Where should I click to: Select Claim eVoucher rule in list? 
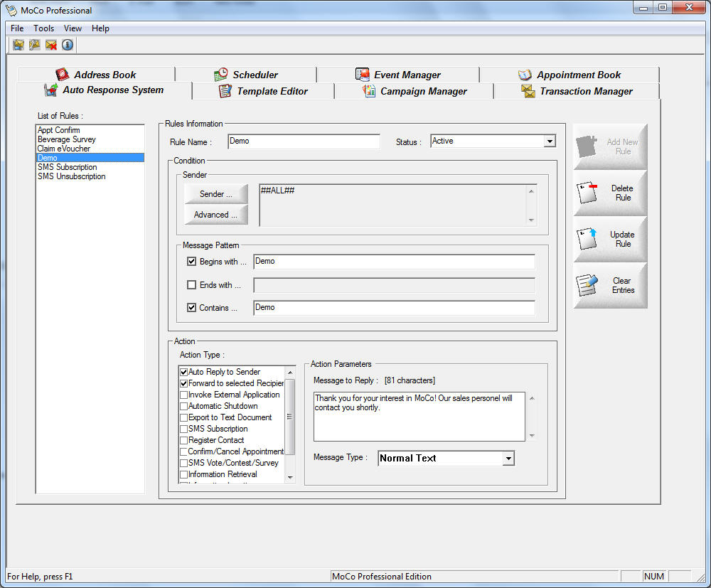[90, 149]
